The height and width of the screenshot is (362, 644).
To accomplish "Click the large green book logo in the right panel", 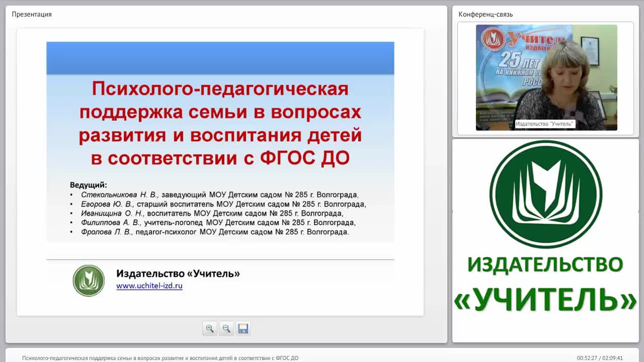I will [546, 194].
